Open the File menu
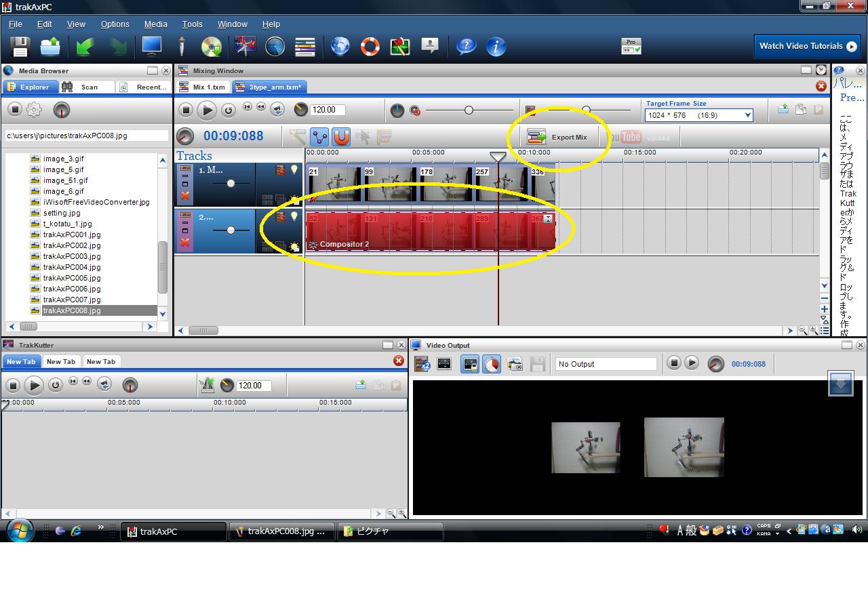Viewport: 868px width, 610px height. [x=16, y=24]
